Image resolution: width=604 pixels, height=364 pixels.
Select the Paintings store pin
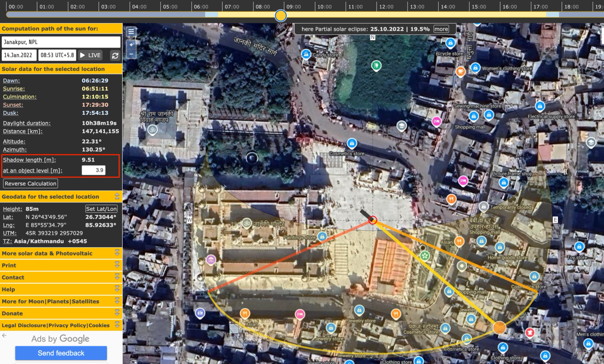[x=322, y=236]
